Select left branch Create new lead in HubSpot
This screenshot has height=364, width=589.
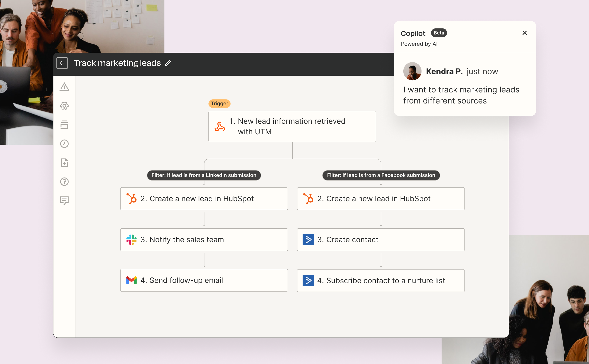[204, 199]
